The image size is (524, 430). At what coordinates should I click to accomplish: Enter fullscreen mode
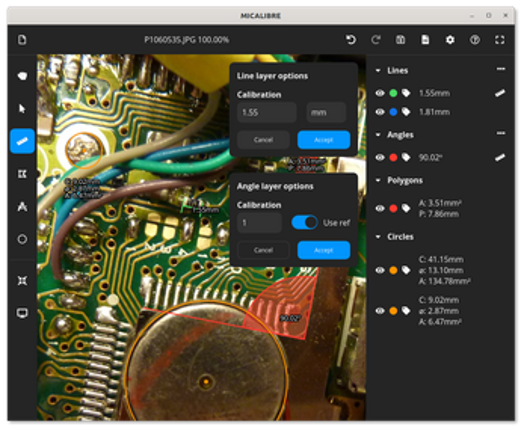[x=500, y=40]
